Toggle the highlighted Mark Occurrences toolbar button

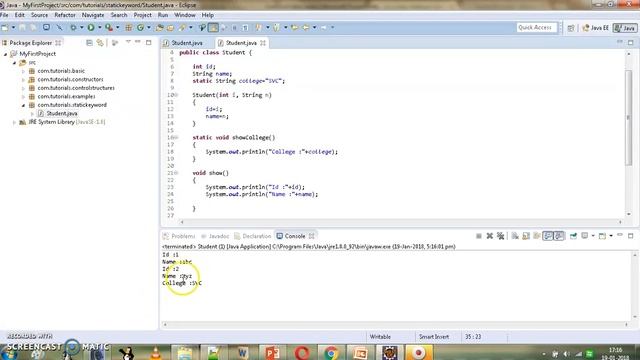tap(213, 27)
